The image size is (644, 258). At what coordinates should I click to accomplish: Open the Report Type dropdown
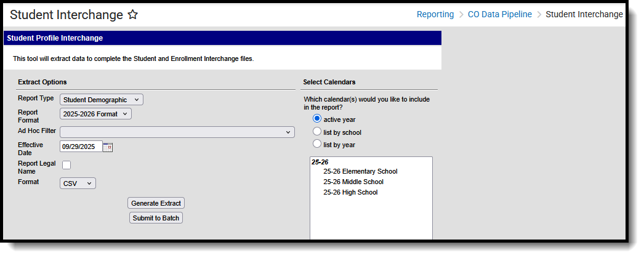[x=102, y=99]
